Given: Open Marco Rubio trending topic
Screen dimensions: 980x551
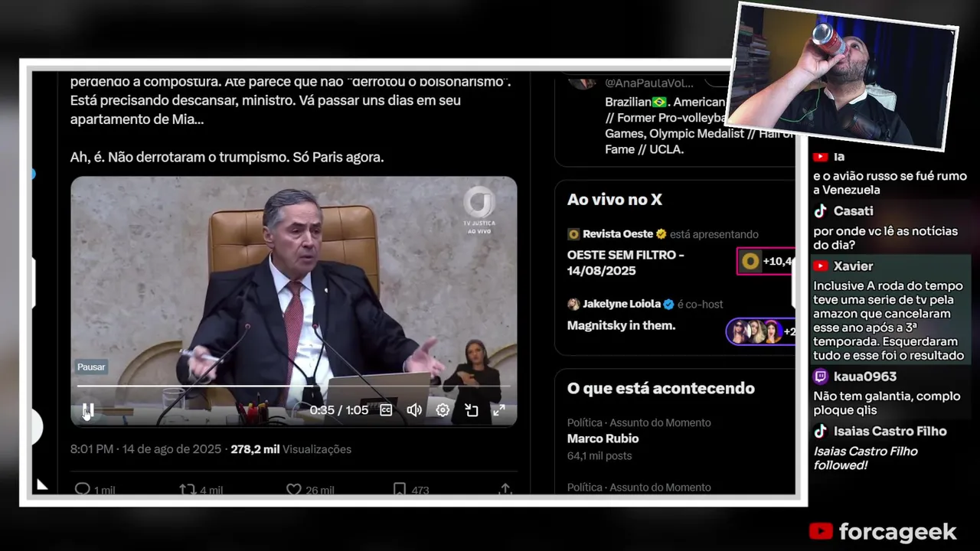Looking at the screenshot, I should 603,439.
